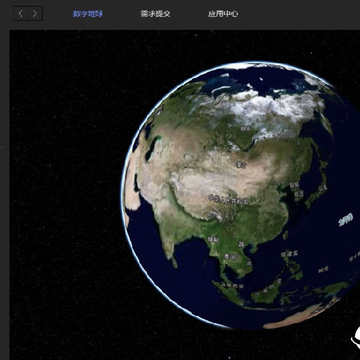Viewport: 360px width, 360px height.
Task: Select the 日本 label on the globe
Action: [322, 188]
